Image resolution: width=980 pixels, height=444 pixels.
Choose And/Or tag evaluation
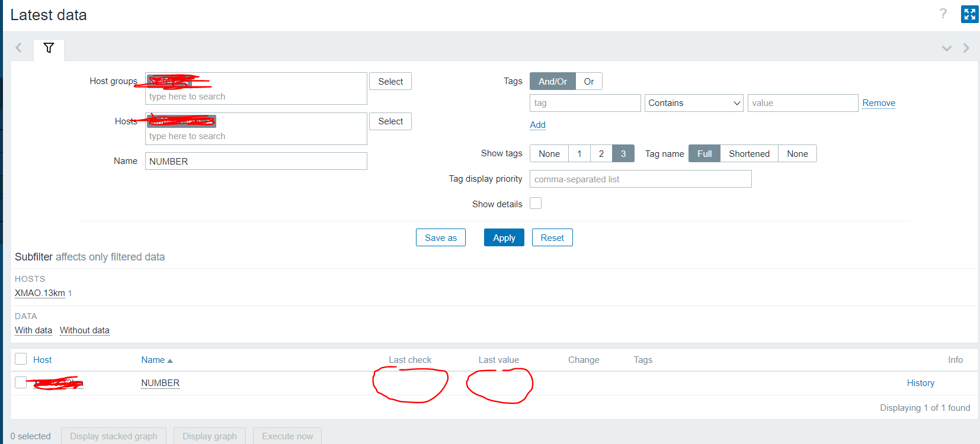click(x=553, y=82)
